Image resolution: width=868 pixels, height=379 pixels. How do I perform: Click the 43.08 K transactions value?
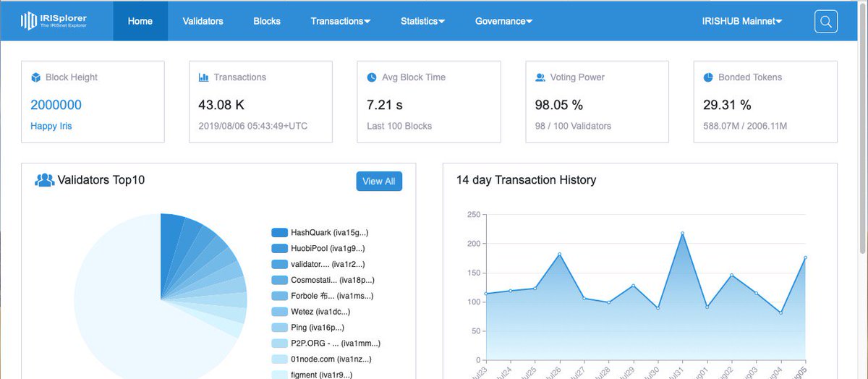(221, 105)
